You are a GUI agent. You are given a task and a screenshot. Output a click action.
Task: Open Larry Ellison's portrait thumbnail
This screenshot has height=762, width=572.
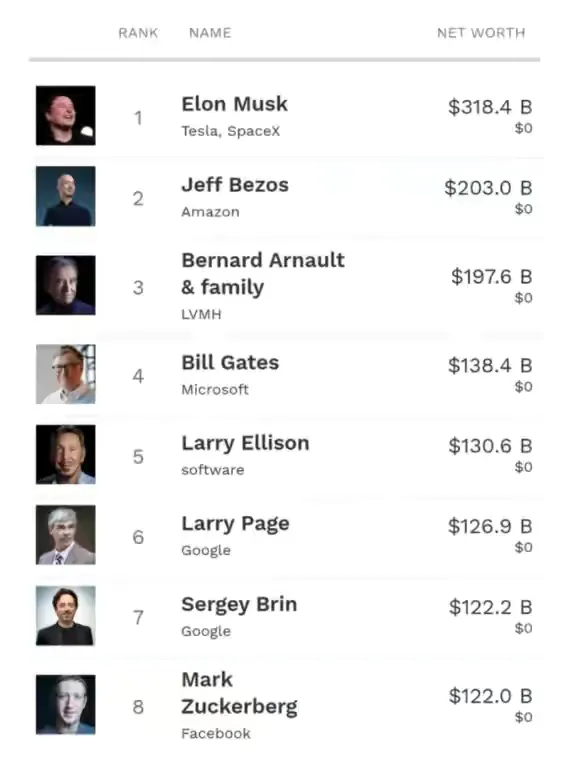pyautogui.click(x=66, y=454)
